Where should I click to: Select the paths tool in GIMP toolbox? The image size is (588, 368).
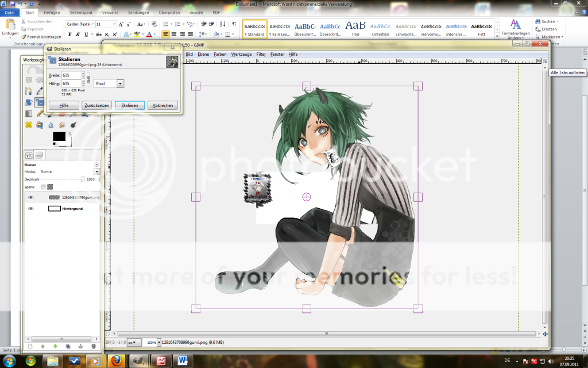29,91
